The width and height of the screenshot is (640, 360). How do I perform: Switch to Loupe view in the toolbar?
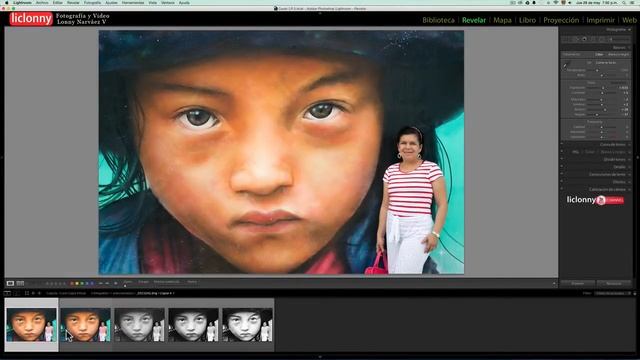tap(10, 283)
